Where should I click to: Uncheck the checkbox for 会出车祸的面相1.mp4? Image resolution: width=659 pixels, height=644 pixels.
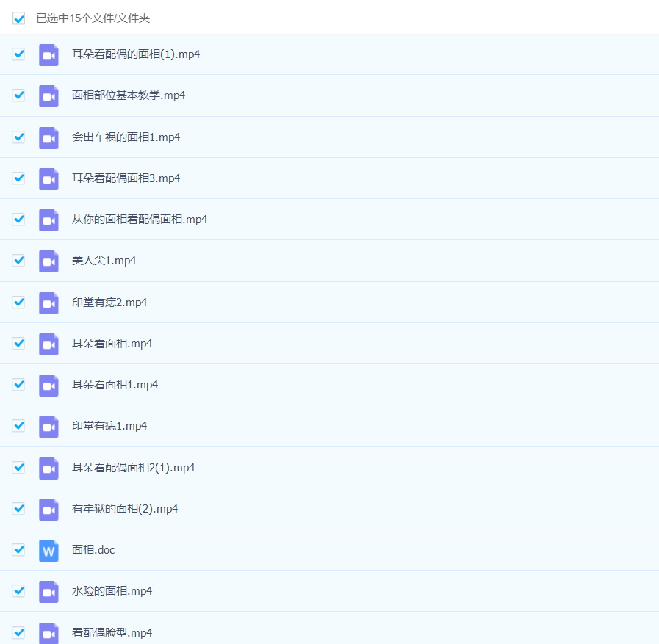19,137
